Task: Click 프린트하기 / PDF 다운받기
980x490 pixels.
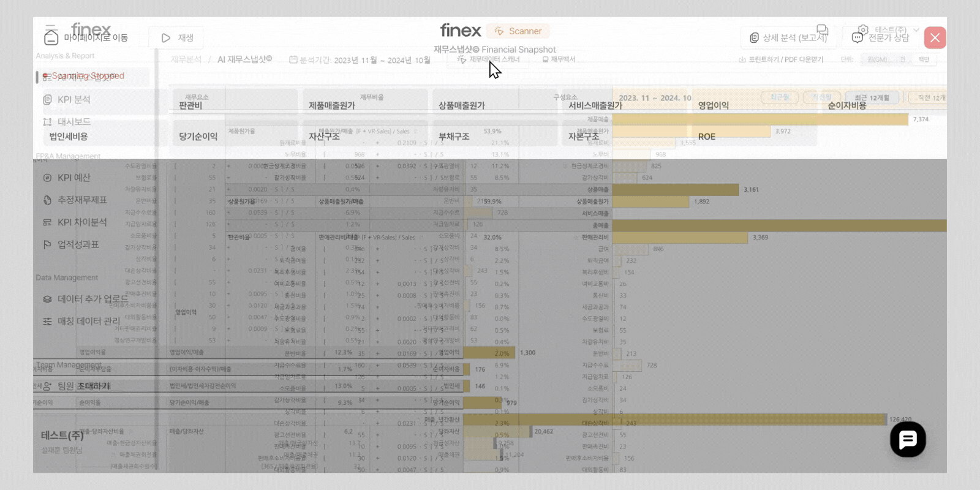Action: [x=781, y=59]
